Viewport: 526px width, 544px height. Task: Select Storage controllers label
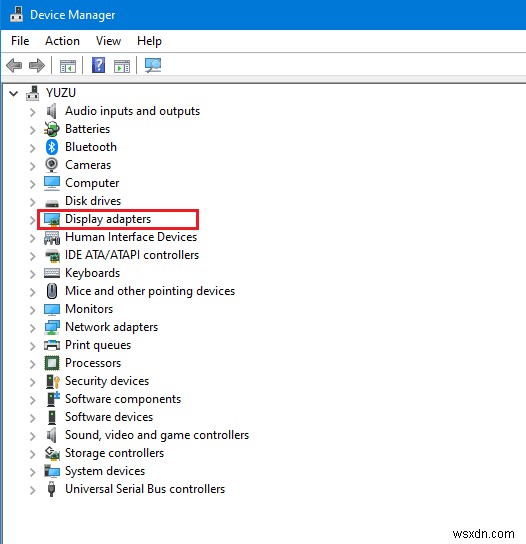pyautogui.click(x=114, y=453)
